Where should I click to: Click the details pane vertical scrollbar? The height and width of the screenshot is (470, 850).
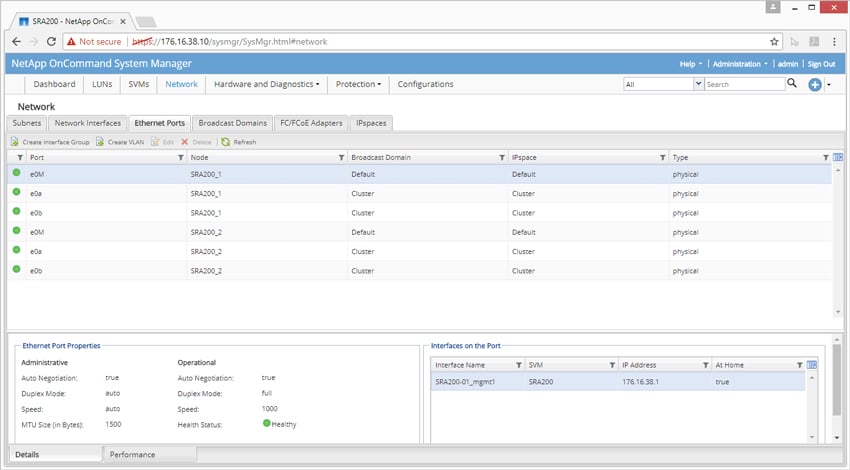tap(837, 388)
